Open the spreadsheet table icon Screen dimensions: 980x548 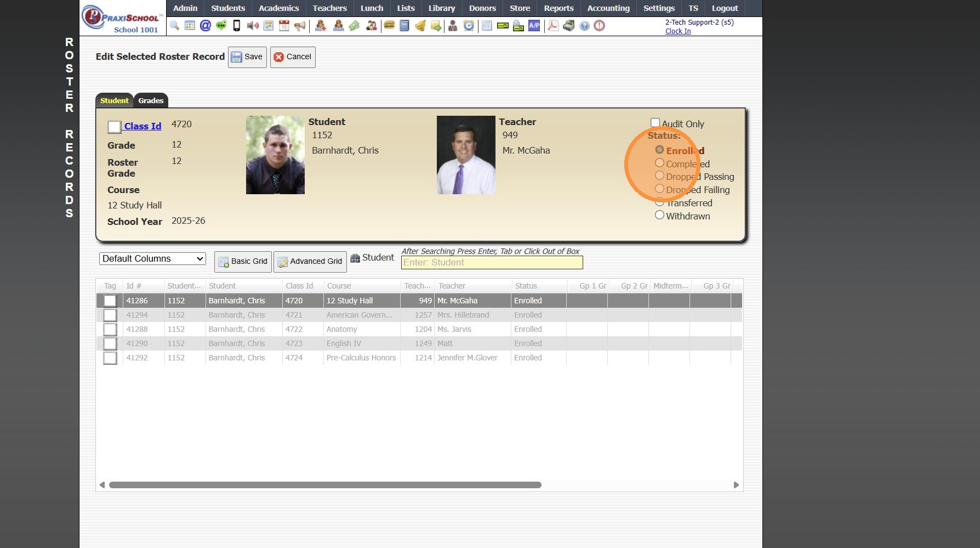coord(487,26)
